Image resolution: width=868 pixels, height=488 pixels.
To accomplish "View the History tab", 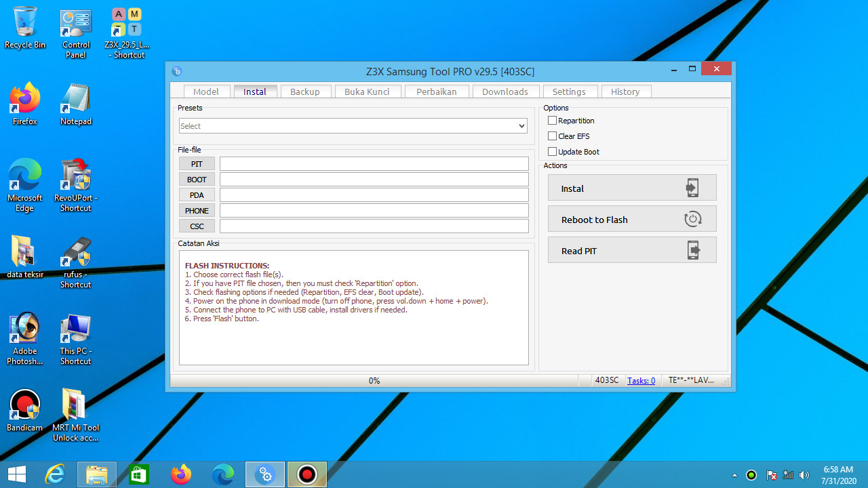I will [x=625, y=91].
